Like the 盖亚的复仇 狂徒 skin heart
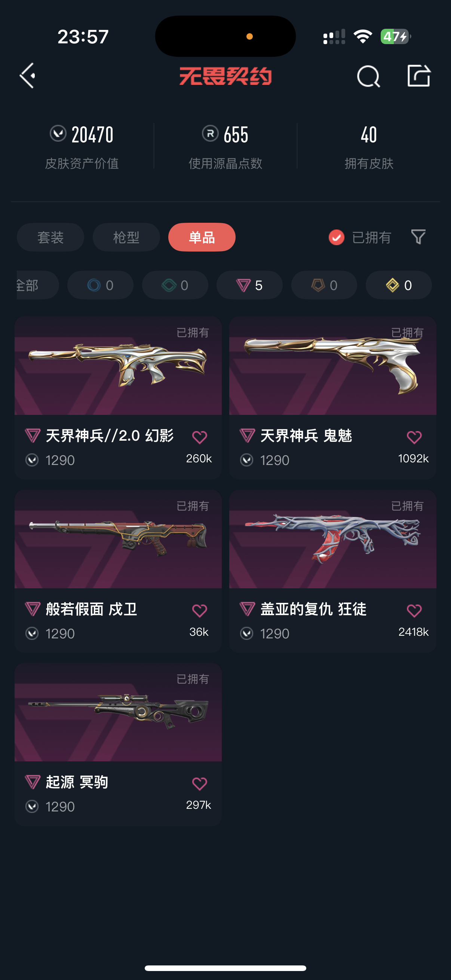451x980 pixels. coord(414,611)
